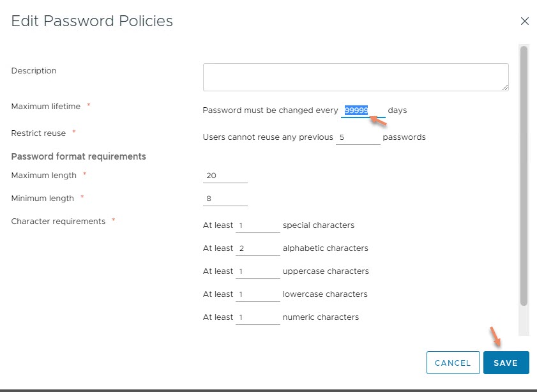Click the restrict reuse passwords field
537x392 pixels.
(358, 138)
